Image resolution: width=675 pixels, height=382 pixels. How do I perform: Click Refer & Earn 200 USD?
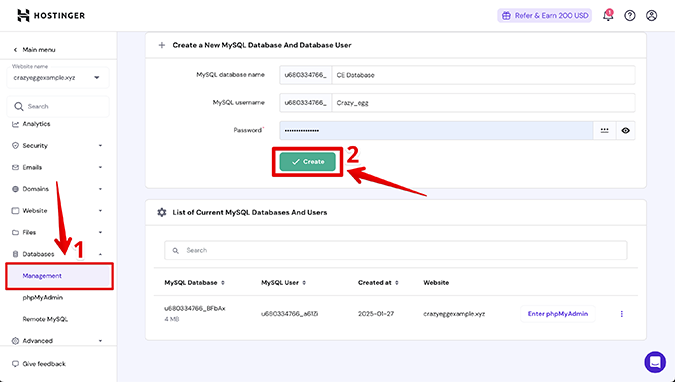click(545, 16)
